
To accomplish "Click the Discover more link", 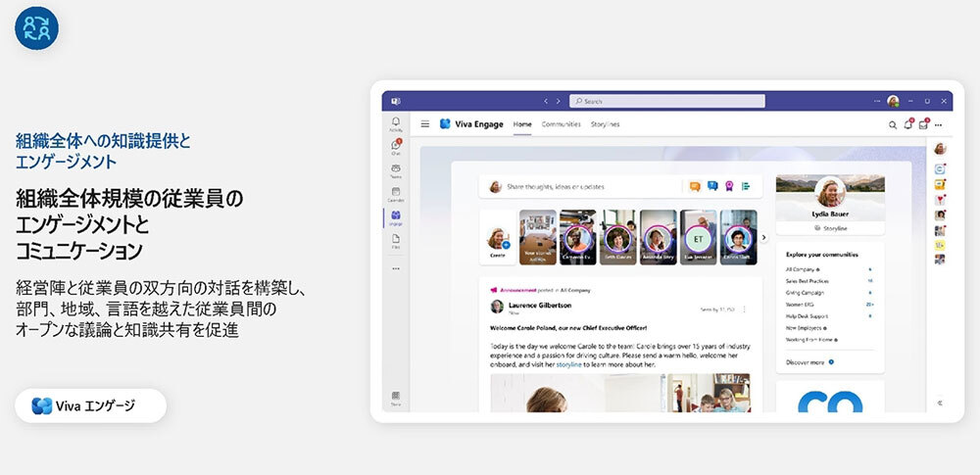I will click(805, 361).
